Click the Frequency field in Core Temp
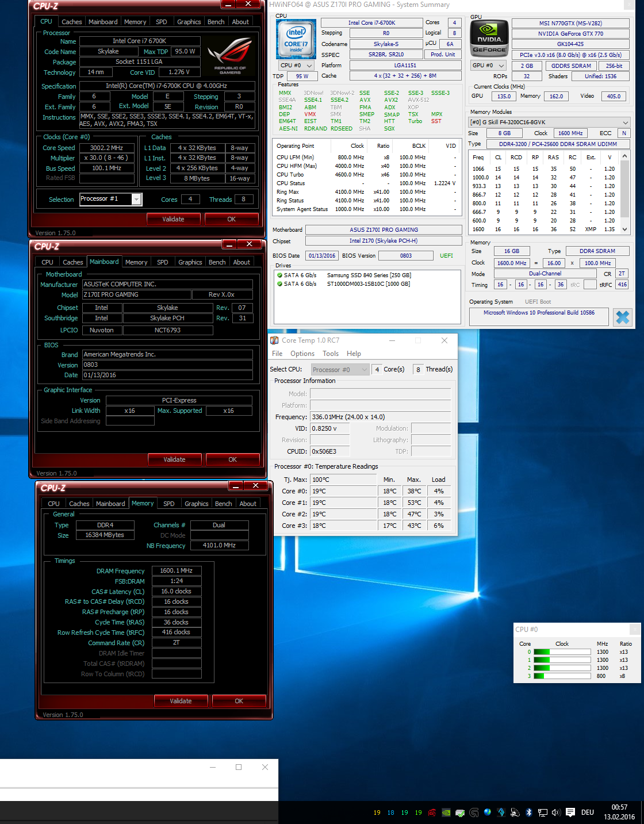 (x=380, y=417)
